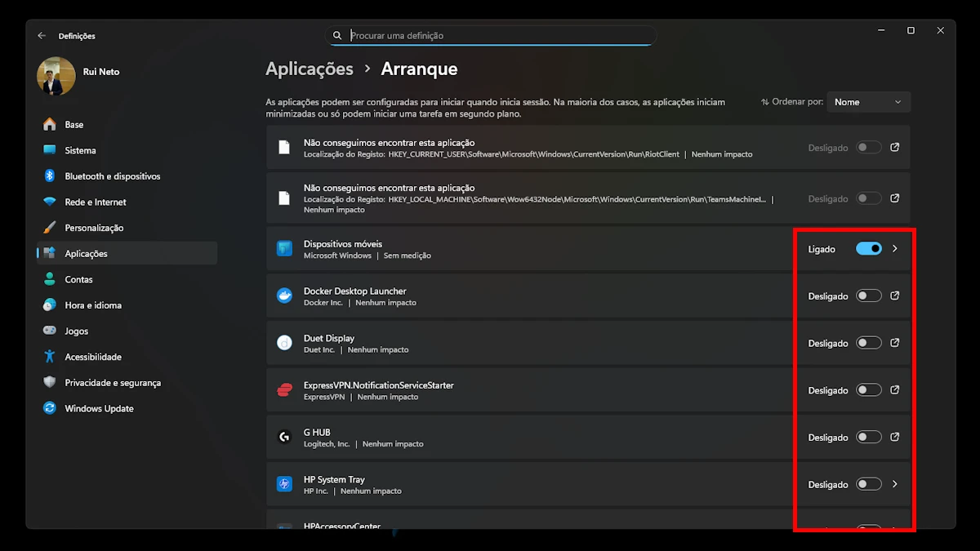Click the back arrow in title bar
980x551 pixels.
coord(42,36)
